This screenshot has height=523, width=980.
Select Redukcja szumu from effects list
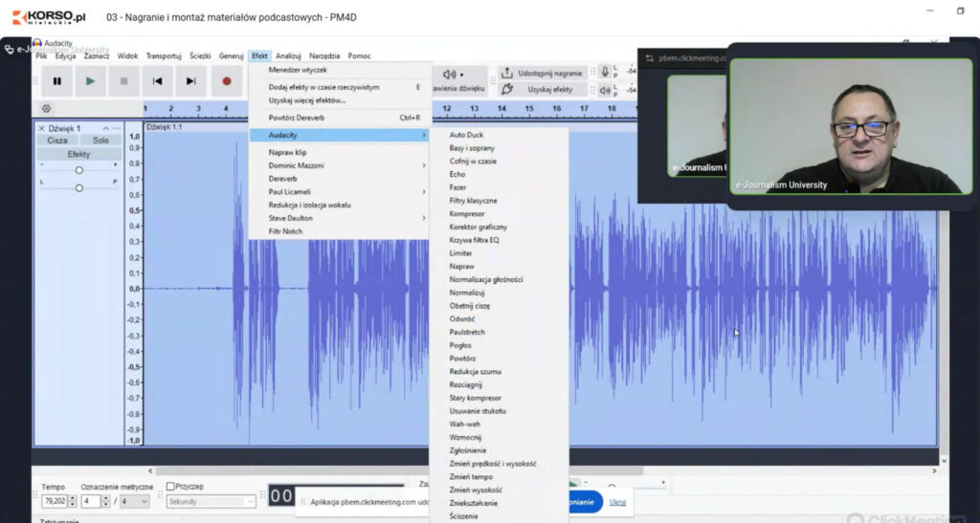tap(475, 371)
